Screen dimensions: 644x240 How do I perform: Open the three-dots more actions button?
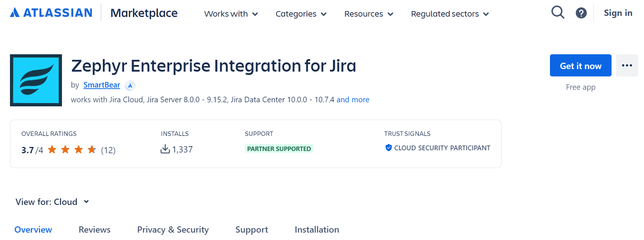click(627, 65)
